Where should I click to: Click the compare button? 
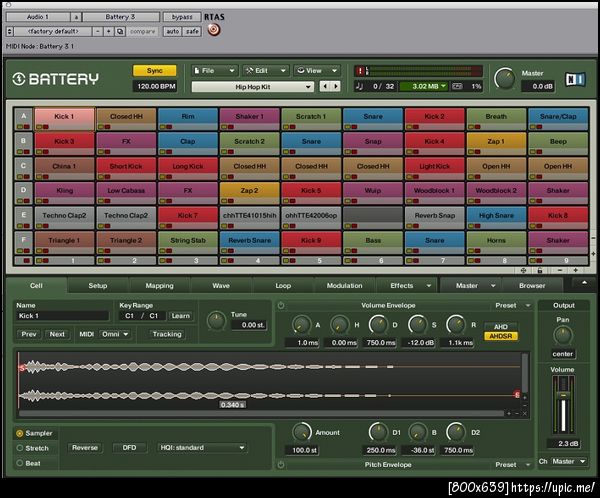[142, 31]
